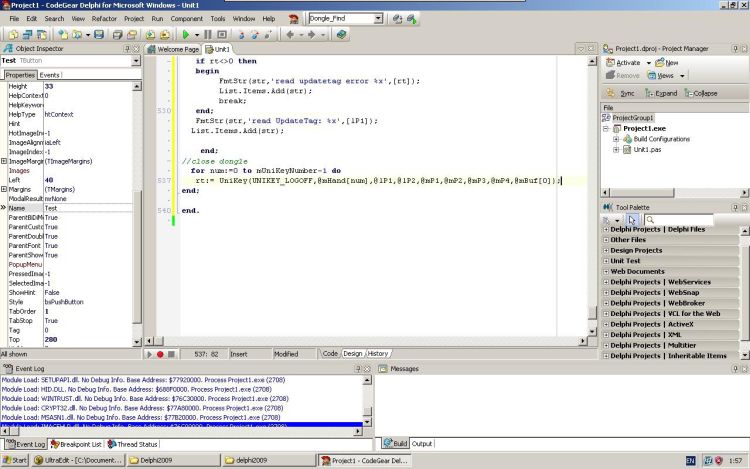
Task: Click the Program Reset stop button in toolbar
Action: pos(222,34)
